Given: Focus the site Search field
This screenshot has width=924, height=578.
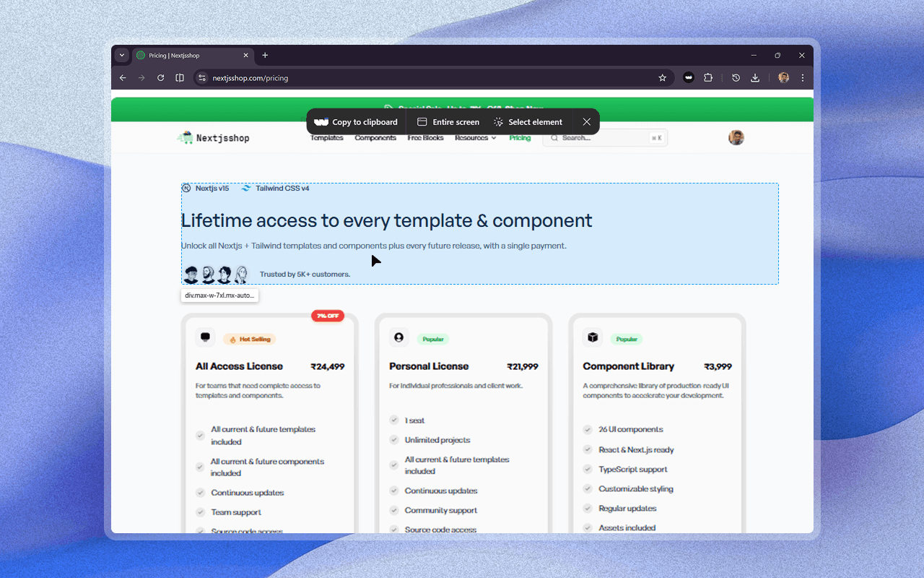Looking at the screenshot, I should pyautogui.click(x=605, y=138).
